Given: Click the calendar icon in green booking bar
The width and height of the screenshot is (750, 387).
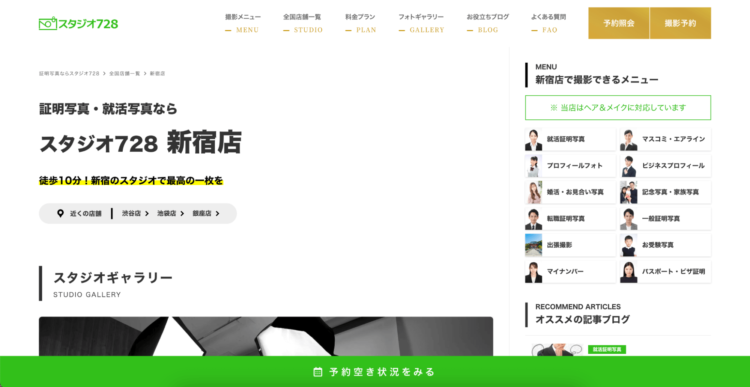Looking at the screenshot, I should 317,372.
